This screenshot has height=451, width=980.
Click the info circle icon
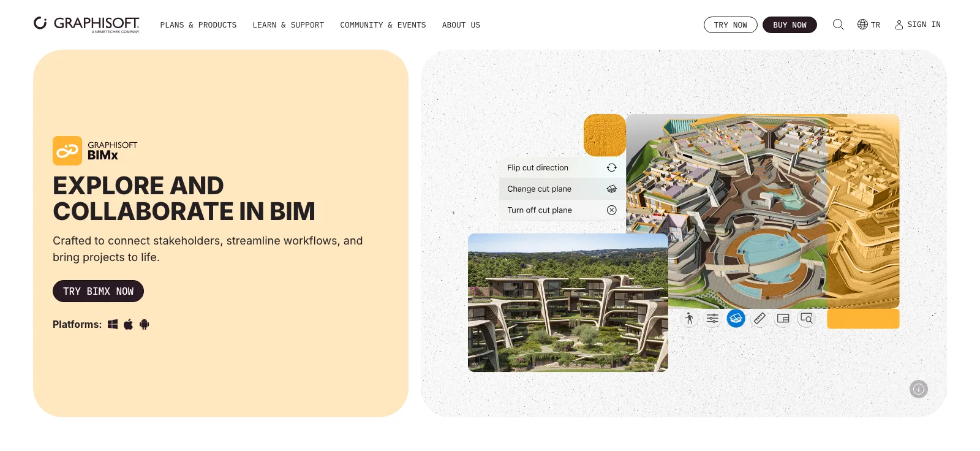pyautogui.click(x=919, y=389)
